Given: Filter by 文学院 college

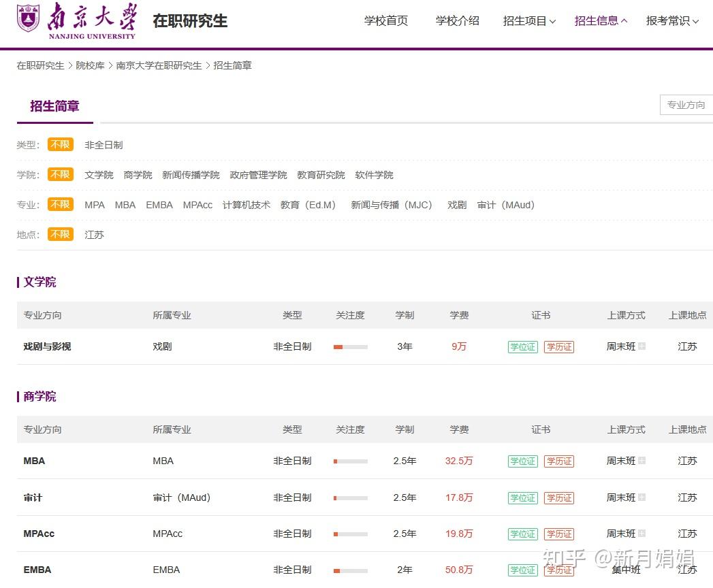Looking at the screenshot, I should pyautogui.click(x=99, y=175).
